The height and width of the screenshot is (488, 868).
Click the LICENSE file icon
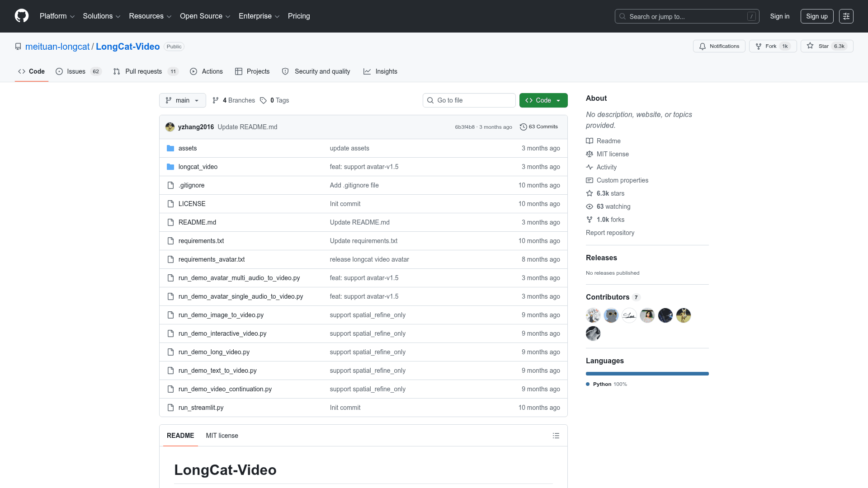(x=170, y=204)
